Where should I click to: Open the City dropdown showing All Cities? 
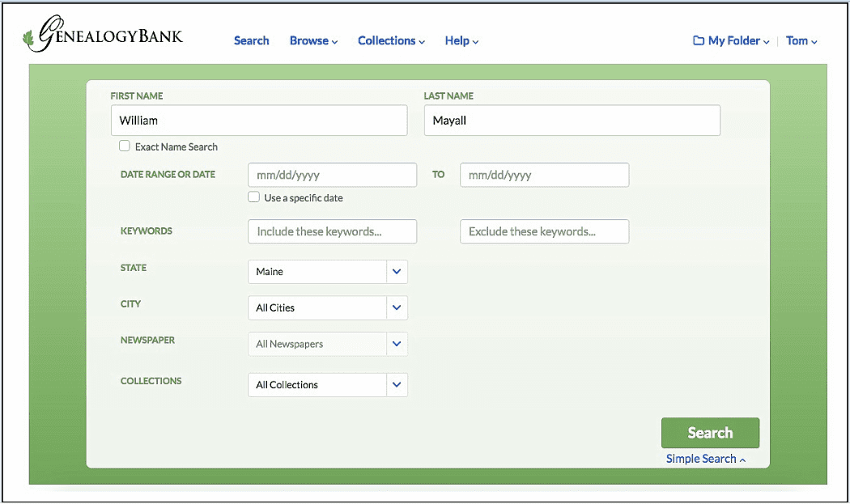pyautogui.click(x=328, y=307)
